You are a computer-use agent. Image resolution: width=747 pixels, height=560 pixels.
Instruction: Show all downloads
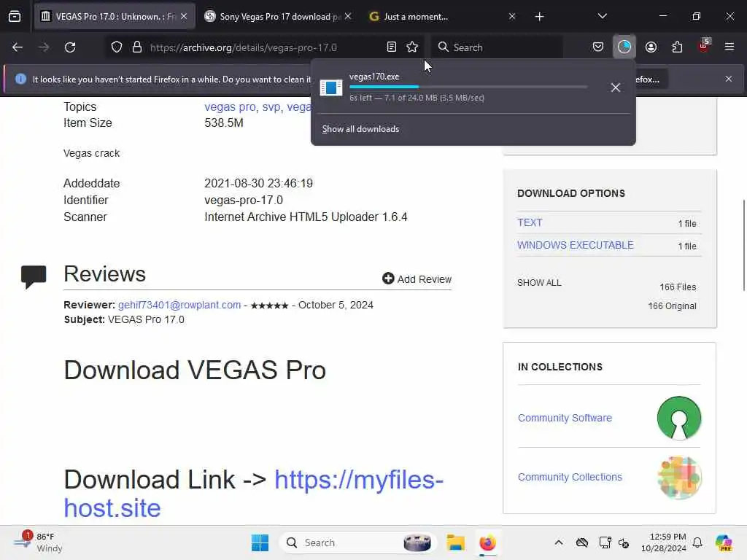click(360, 129)
